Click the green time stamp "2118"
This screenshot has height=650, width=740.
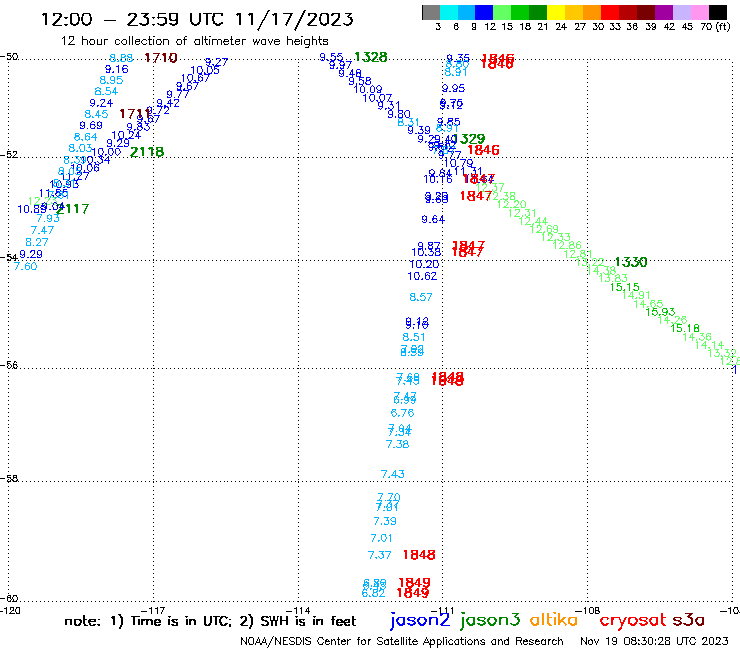(x=147, y=152)
